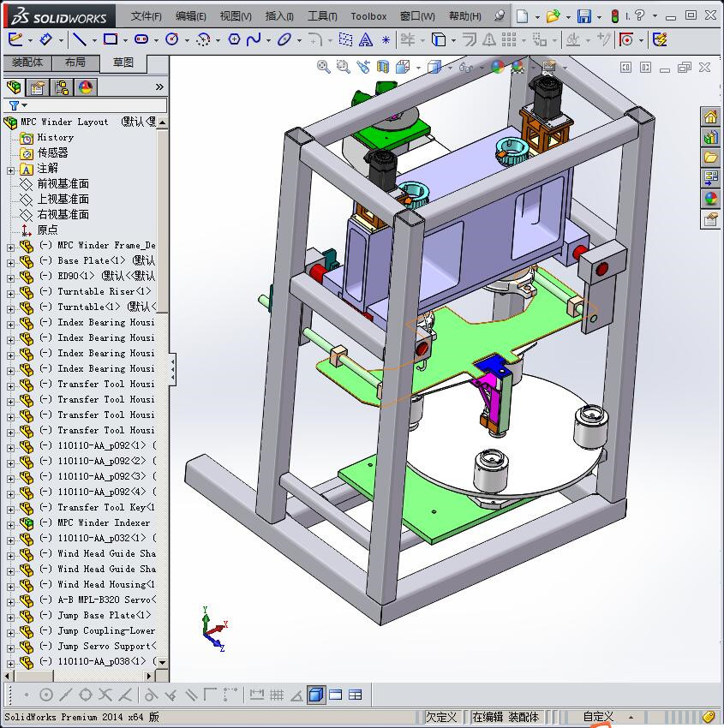Open the Toolbox menu

click(368, 16)
